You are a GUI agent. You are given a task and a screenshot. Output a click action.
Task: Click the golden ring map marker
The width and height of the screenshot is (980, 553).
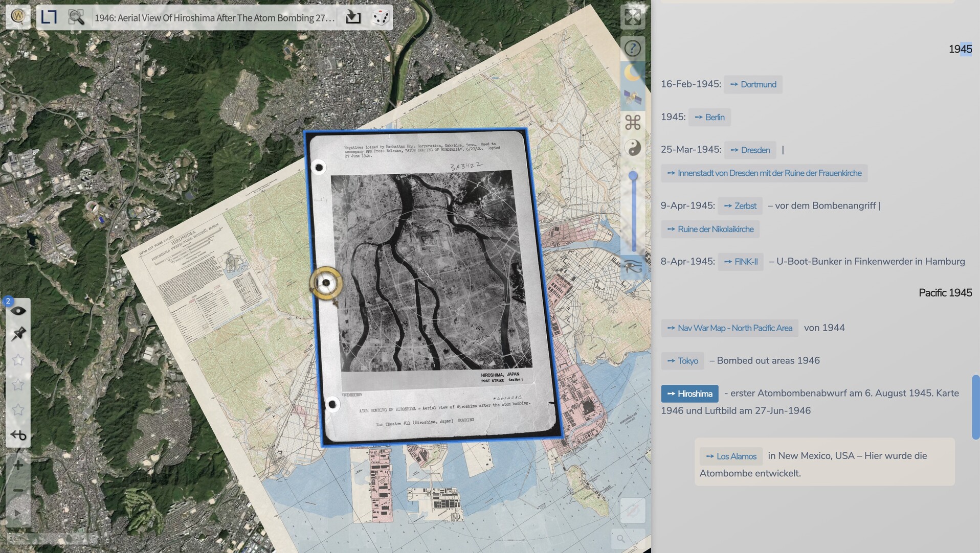click(326, 283)
